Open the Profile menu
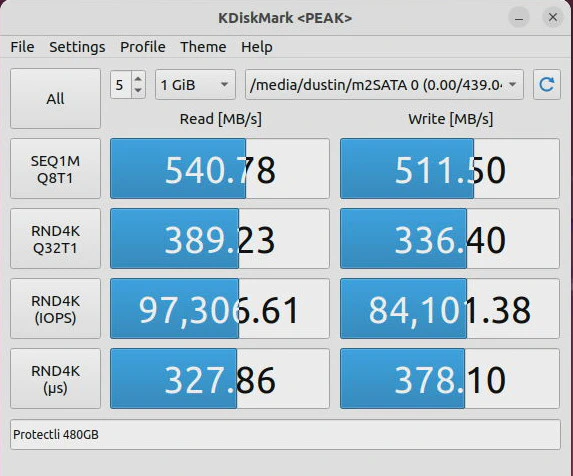The image size is (573, 476). coord(143,47)
